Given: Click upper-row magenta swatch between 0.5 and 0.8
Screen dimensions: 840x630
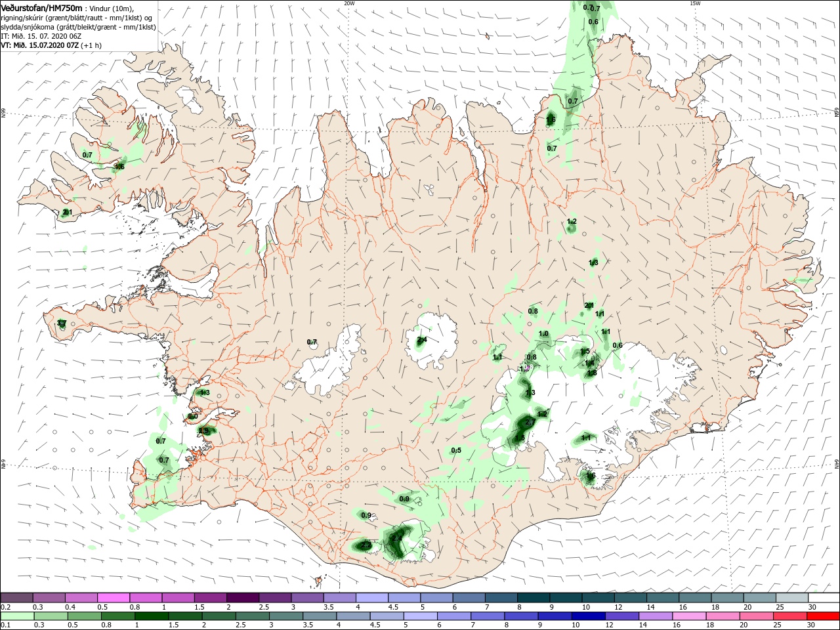Looking at the screenshot, I should pos(114,598).
